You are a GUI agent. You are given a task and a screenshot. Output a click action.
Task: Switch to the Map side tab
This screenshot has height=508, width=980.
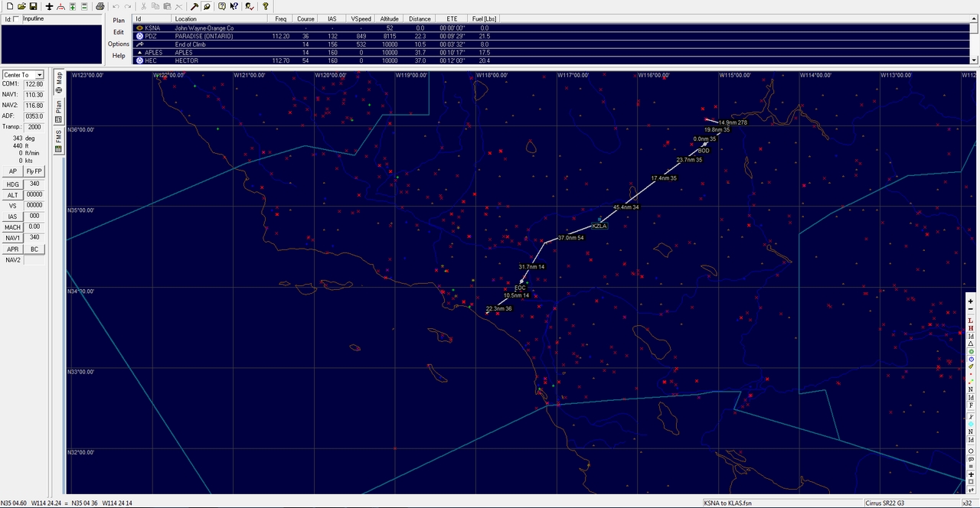(x=58, y=83)
